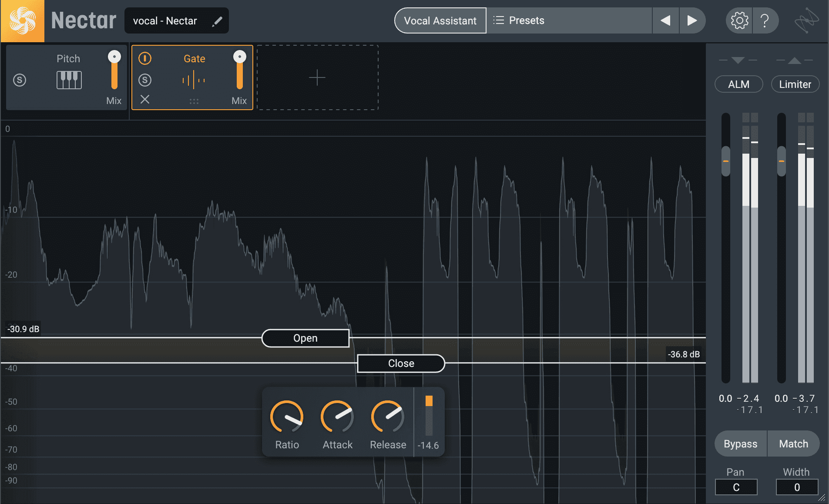Remove the Gate module with X
The width and height of the screenshot is (829, 504).
tap(145, 100)
